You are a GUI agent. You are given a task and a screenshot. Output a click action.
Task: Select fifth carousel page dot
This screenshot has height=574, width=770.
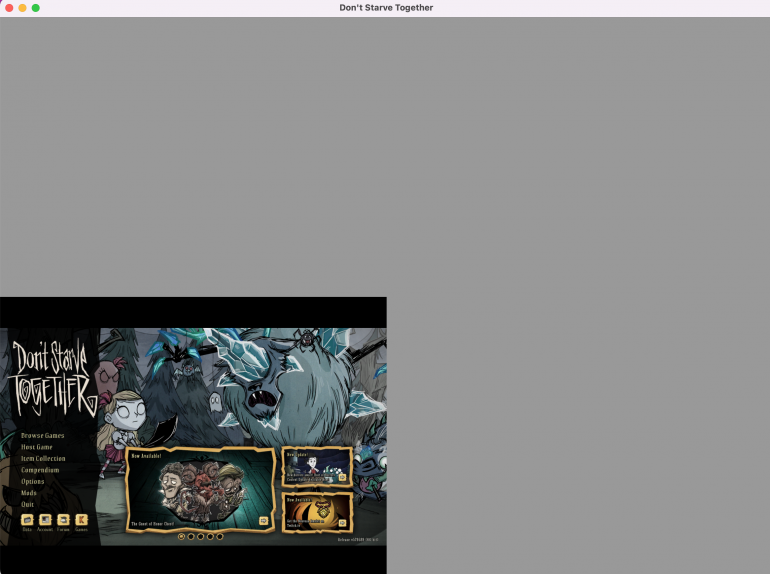[220, 537]
